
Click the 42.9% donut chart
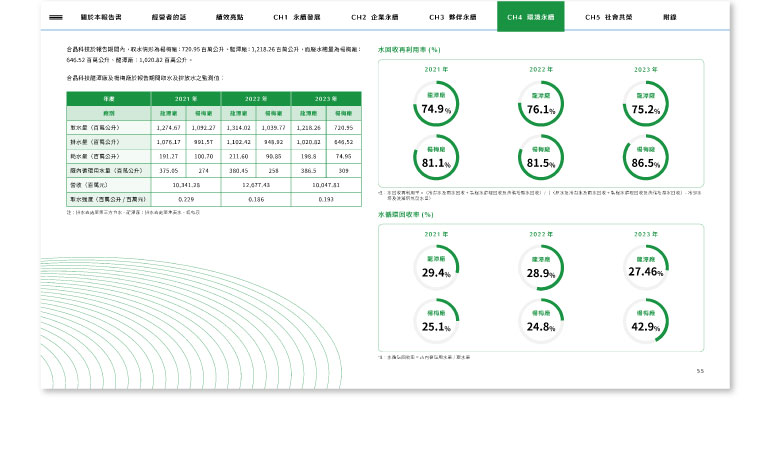tap(646, 323)
